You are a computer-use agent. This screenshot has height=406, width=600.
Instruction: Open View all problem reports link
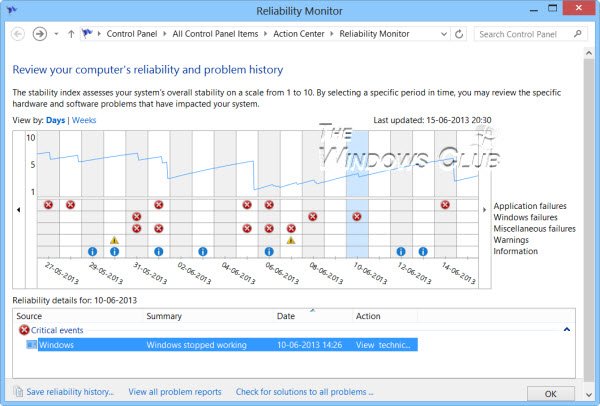(175, 392)
